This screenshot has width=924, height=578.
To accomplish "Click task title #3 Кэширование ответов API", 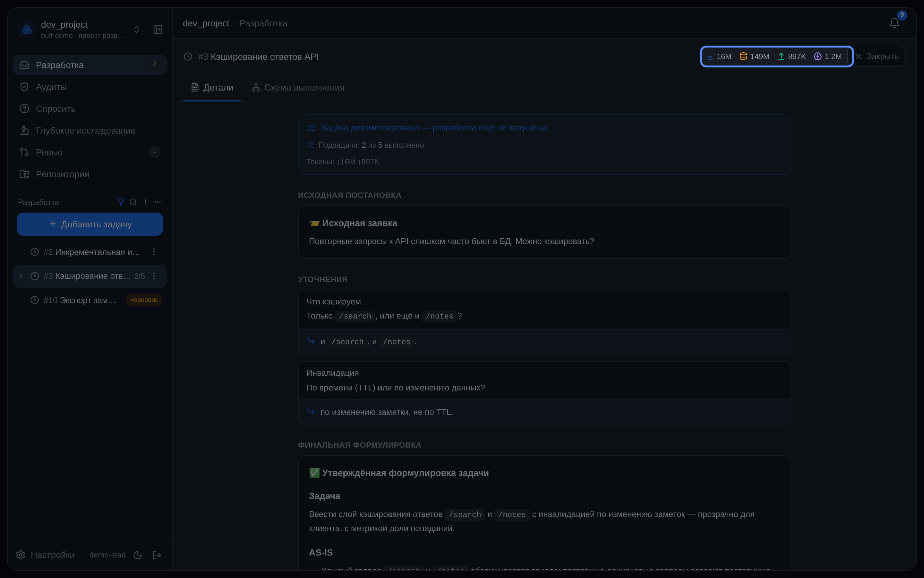I will (x=258, y=57).
